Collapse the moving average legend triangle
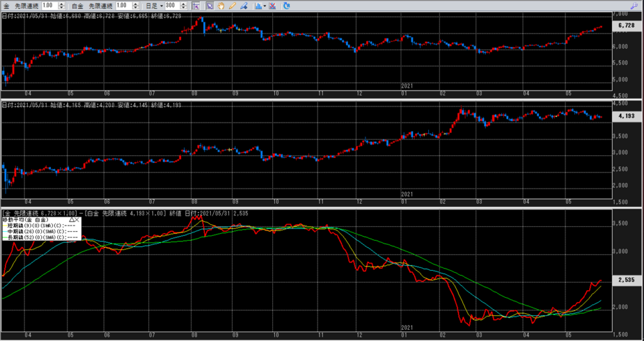Viewport: 644px width, 341px height. (x=71, y=220)
